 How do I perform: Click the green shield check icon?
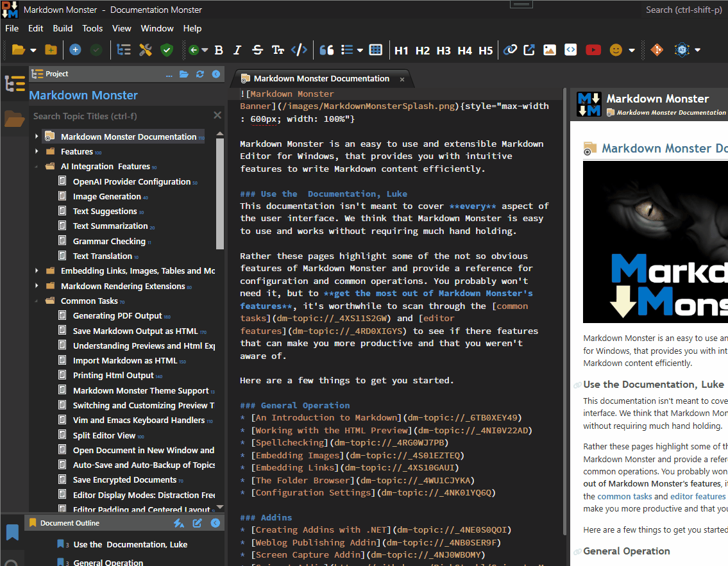(167, 49)
